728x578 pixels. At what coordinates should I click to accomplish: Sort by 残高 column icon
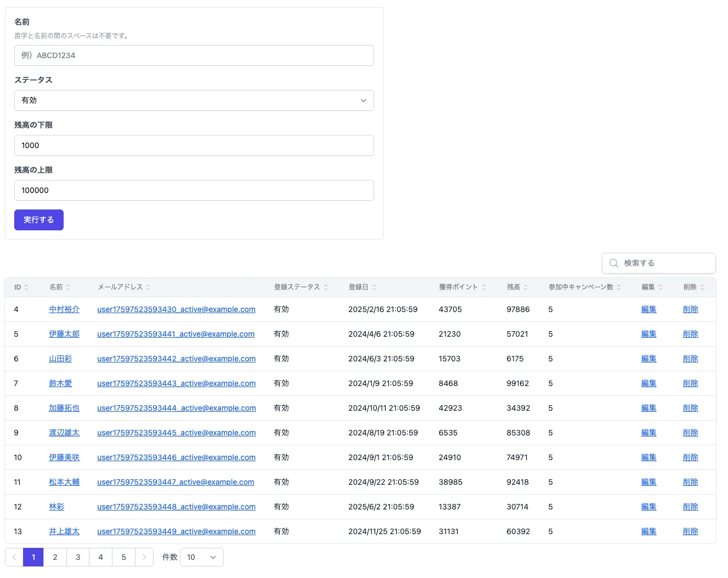(526, 287)
